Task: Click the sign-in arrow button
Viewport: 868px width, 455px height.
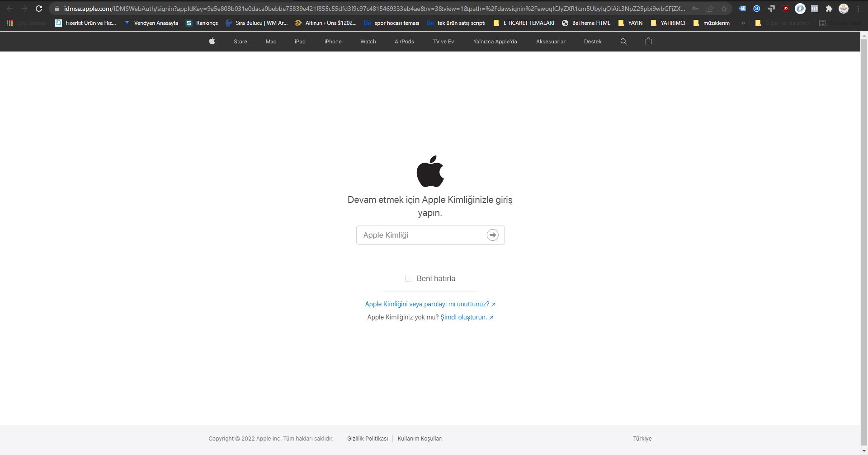Action: [x=492, y=235]
